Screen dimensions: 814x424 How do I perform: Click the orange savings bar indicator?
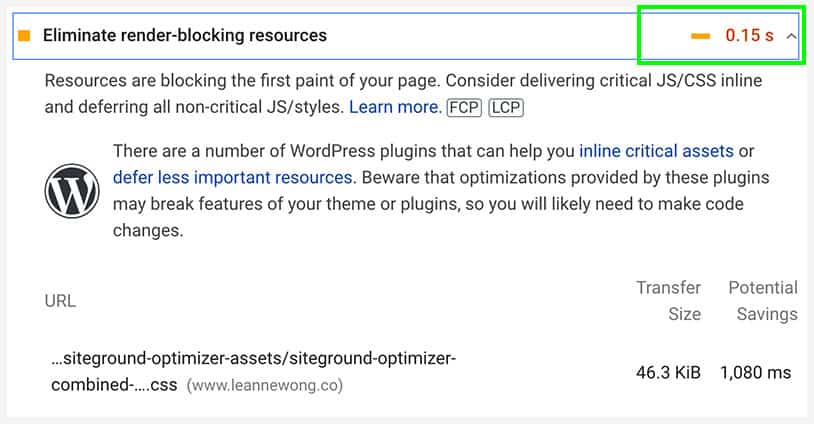point(700,36)
